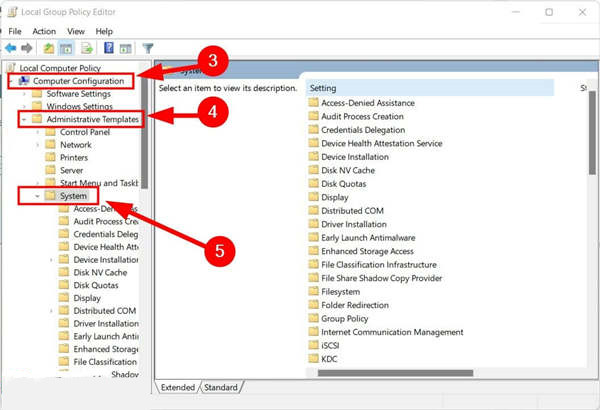
Task: Click Server folder icon in tree
Action: [51, 170]
